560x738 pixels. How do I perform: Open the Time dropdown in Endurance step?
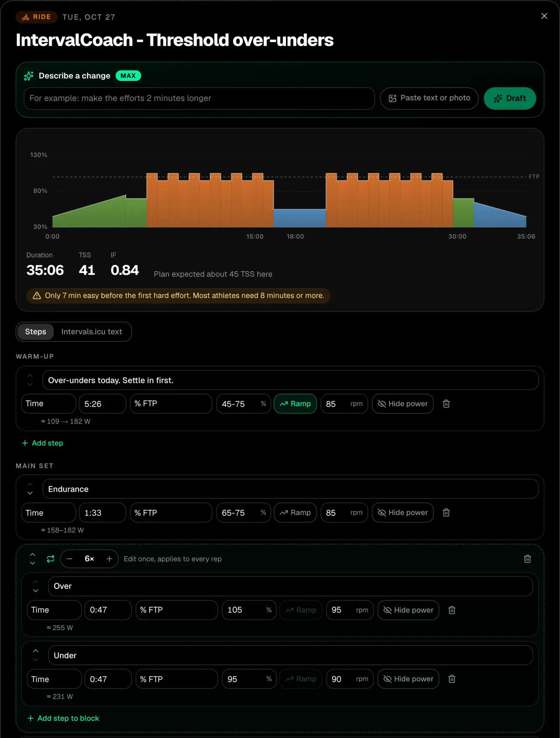(49, 512)
